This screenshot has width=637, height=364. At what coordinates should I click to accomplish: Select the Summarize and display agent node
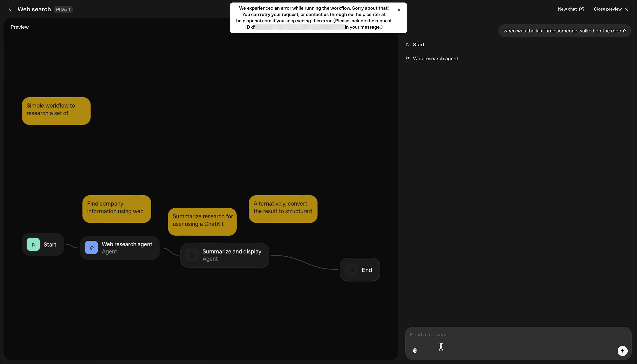[225, 255]
